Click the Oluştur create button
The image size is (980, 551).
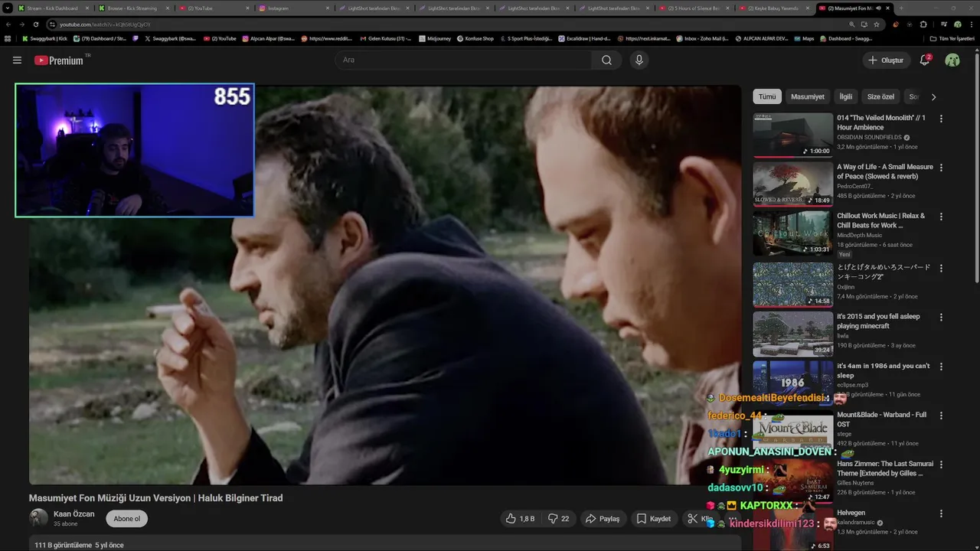pos(887,60)
